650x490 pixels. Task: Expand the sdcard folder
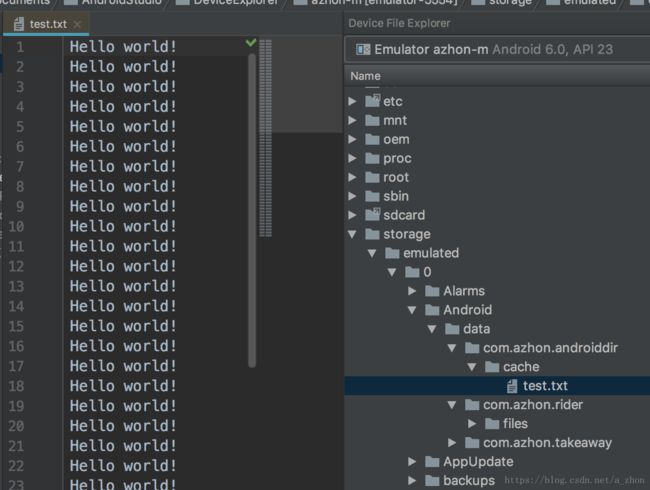pyautogui.click(x=352, y=215)
